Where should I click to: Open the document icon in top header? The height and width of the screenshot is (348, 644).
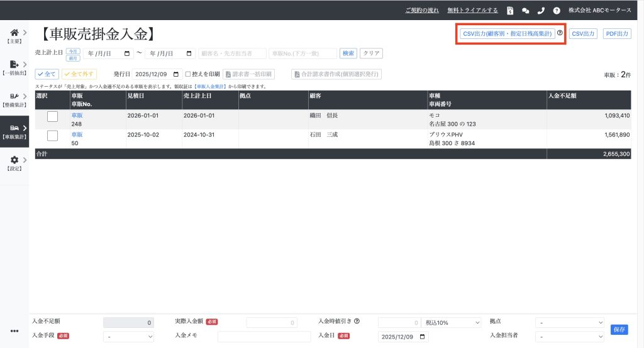(510, 11)
